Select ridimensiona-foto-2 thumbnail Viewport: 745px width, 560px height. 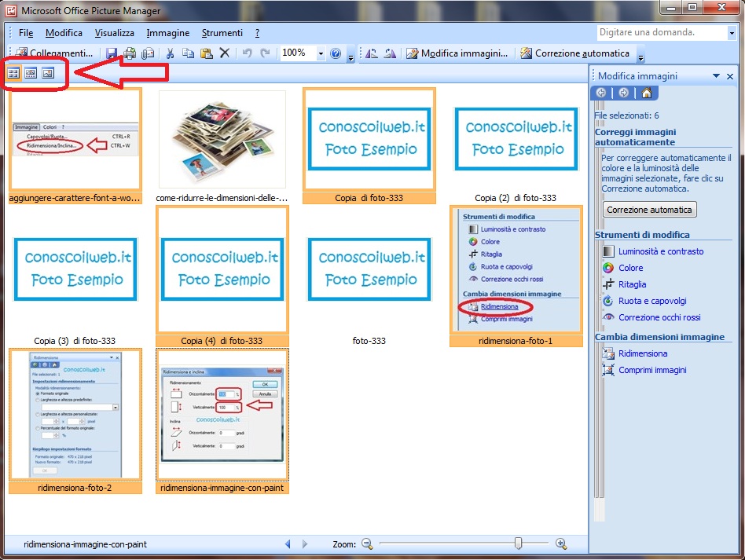(75, 421)
